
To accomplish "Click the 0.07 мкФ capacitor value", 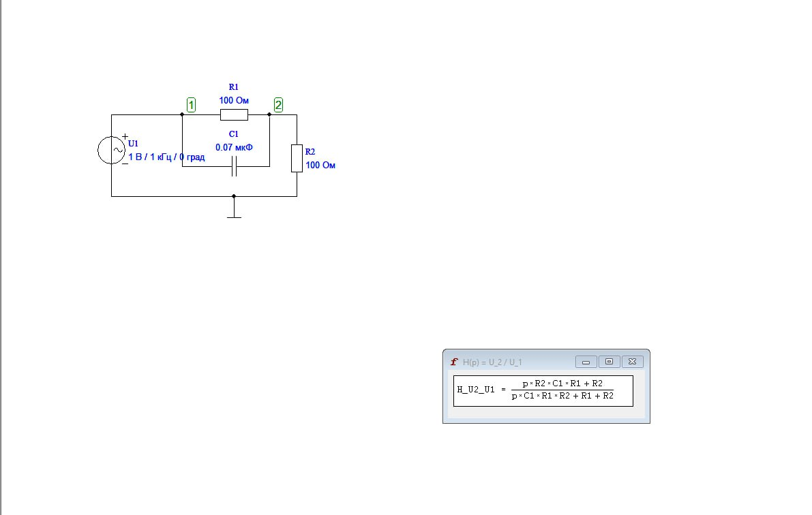I will click(234, 148).
